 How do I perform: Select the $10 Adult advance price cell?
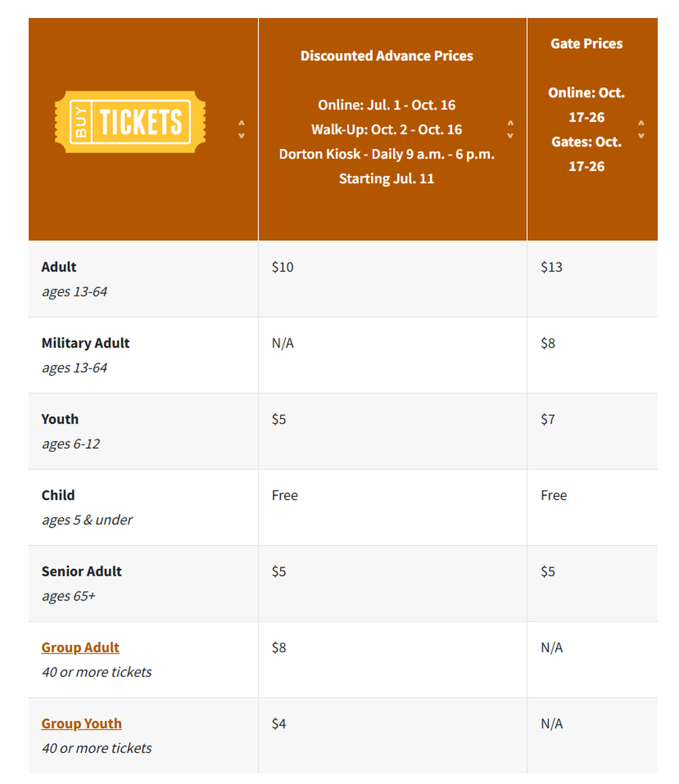pyautogui.click(x=283, y=267)
